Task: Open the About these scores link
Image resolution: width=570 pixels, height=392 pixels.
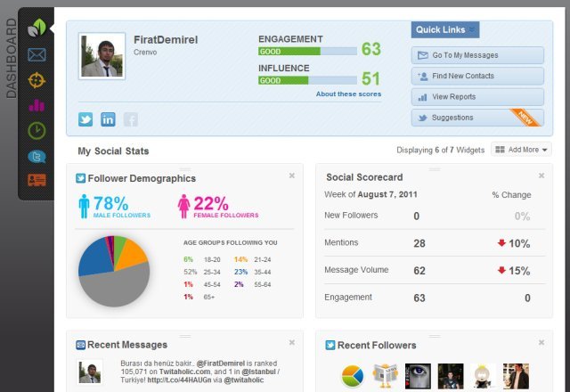Action: coord(348,94)
